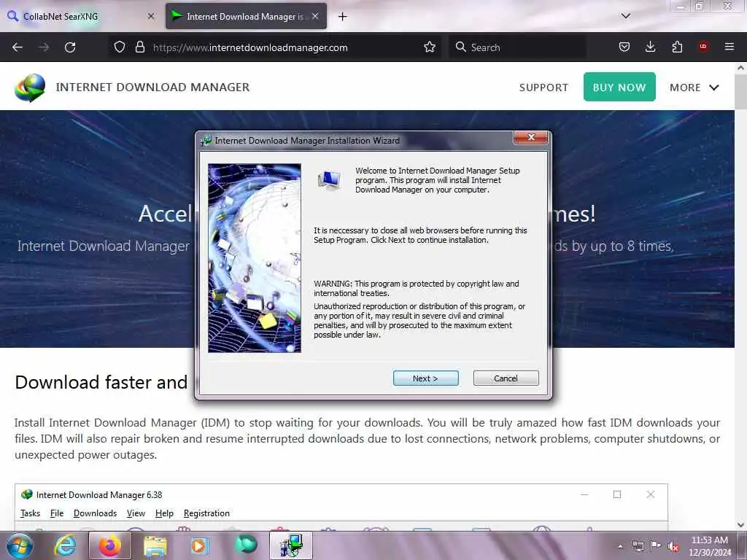This screenshot has height=560, width=747.
Task: Open Windows Media Player from taskbar
Action: 199,545
